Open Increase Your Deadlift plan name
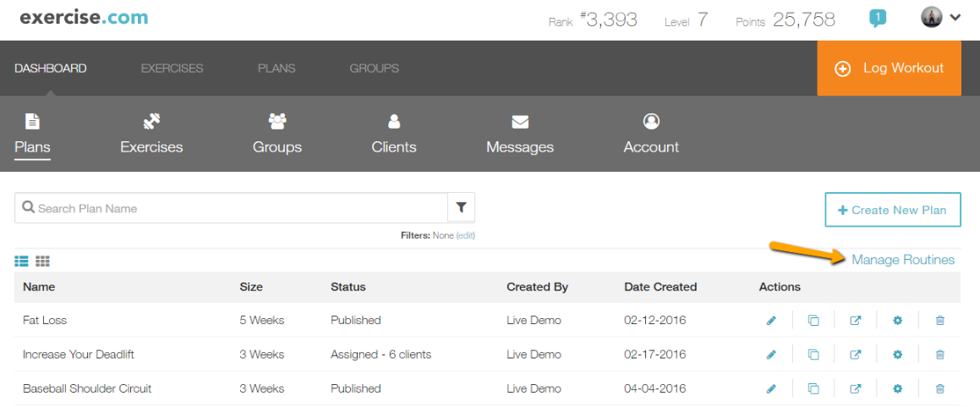Screen dimensions: 980x407 coord(78,355)
